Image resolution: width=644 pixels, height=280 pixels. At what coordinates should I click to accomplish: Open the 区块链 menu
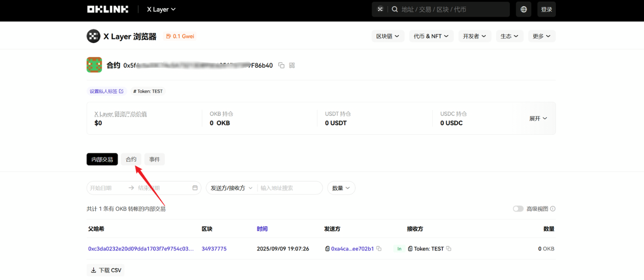388,36
